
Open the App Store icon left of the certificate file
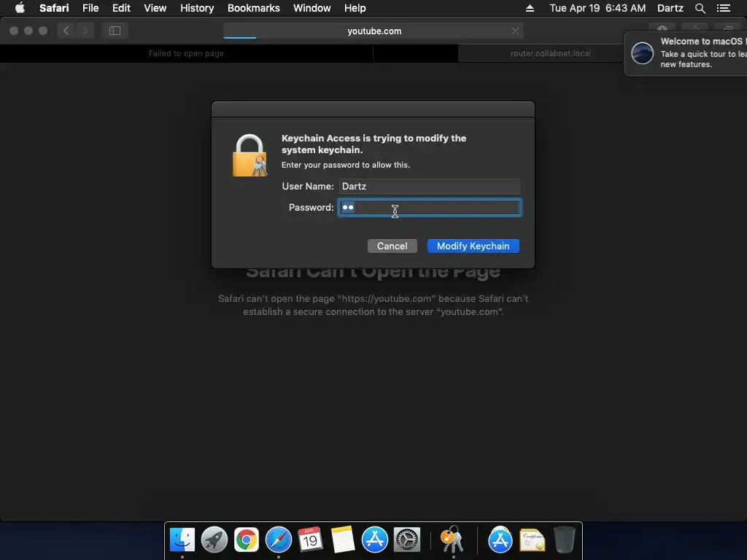pos(500,540)
